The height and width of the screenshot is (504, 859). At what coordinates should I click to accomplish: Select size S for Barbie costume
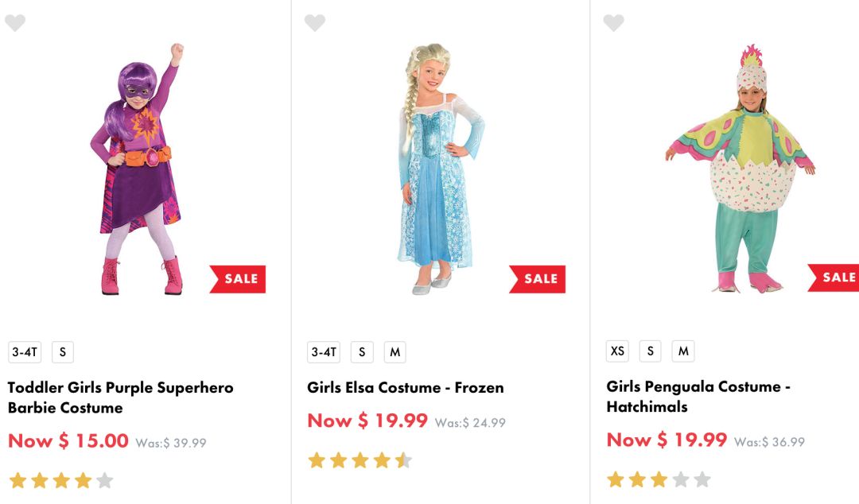coord(63,352)
